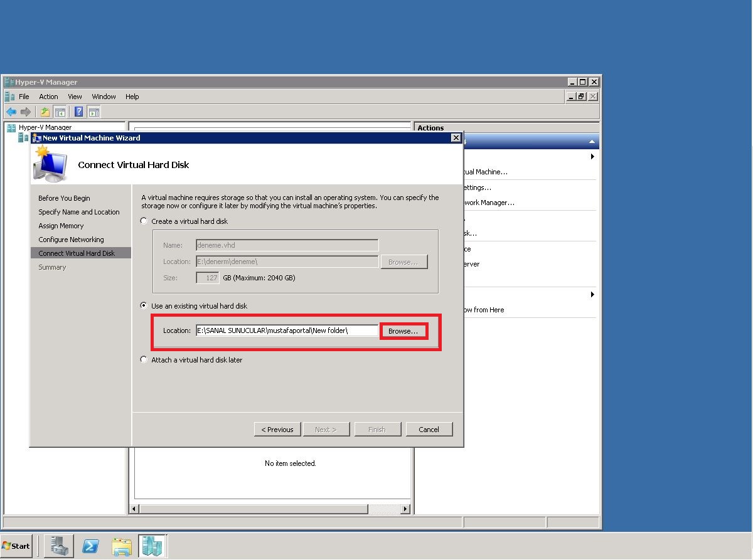Choose Attach a virtual hard disk later

(144, 359)
